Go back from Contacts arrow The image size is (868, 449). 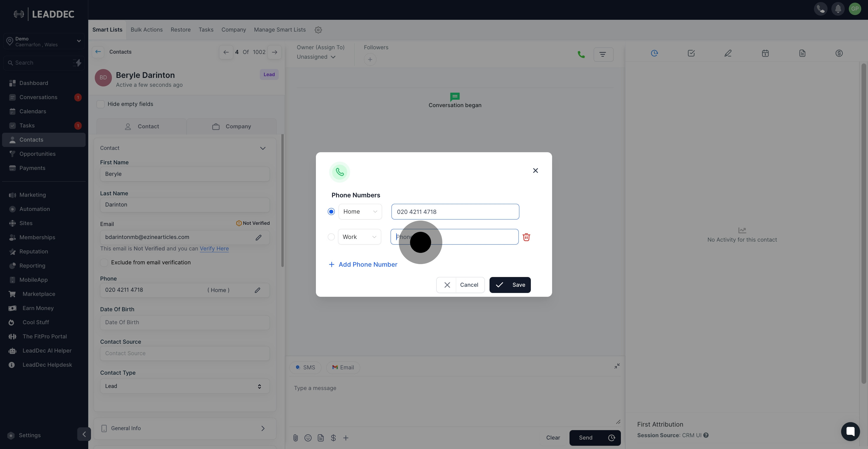(x=98, y=52)
